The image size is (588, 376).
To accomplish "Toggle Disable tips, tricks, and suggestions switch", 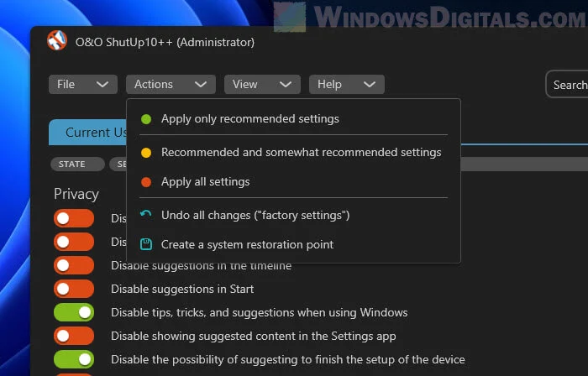I will pyautogui.click(x=74, y=312).
